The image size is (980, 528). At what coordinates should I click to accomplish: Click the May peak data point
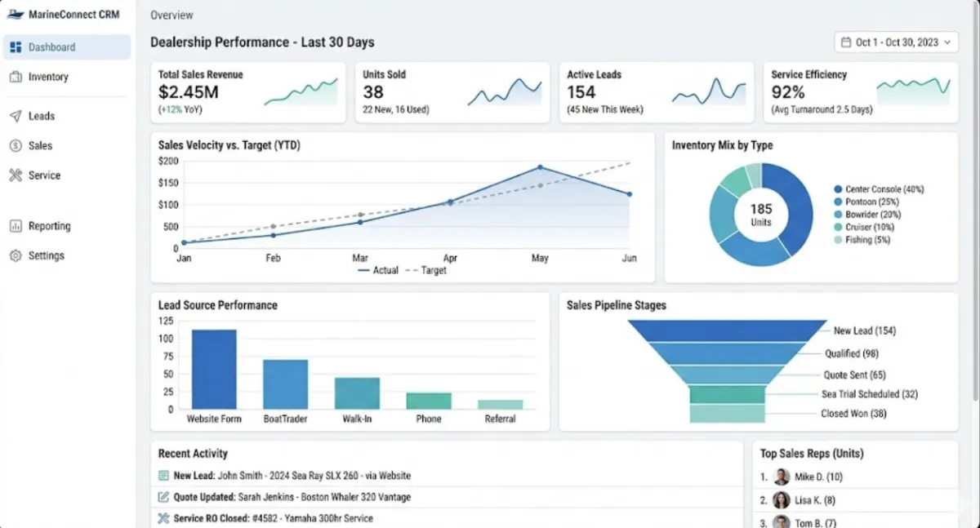click(540, 167)
